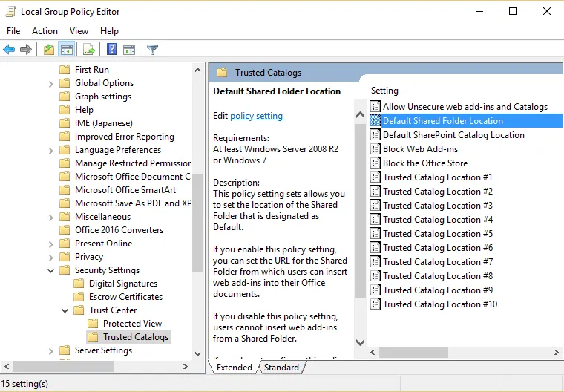Open the View menu

[79, 31]
